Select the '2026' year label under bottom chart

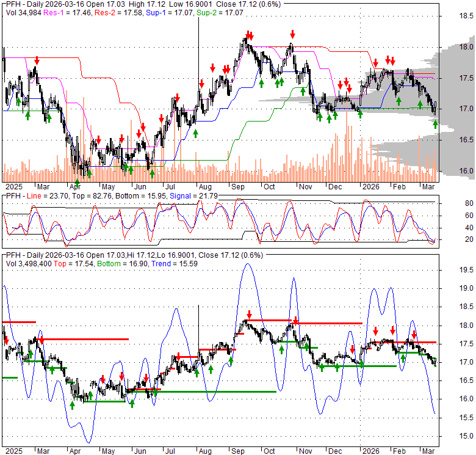371,451
